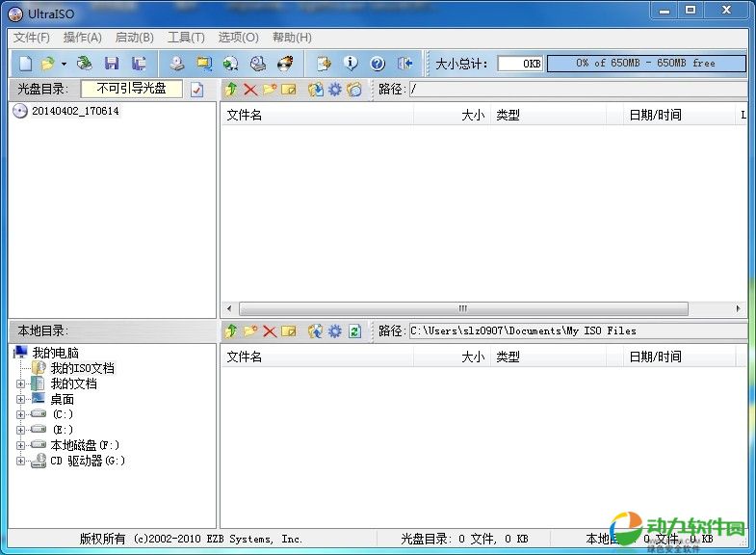
Task: Click the gear settings icon in local pane toolbar
Action: [335, 331]
